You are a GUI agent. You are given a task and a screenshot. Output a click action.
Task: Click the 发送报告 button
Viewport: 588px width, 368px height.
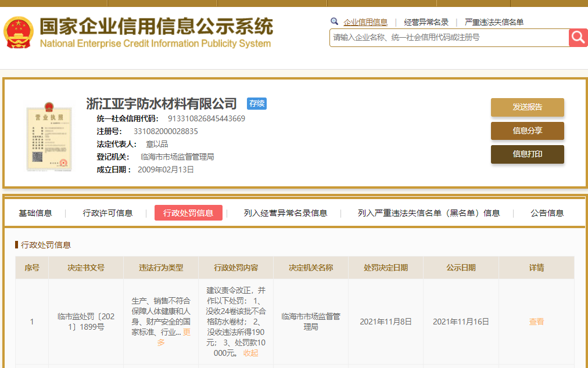point(527,107)
